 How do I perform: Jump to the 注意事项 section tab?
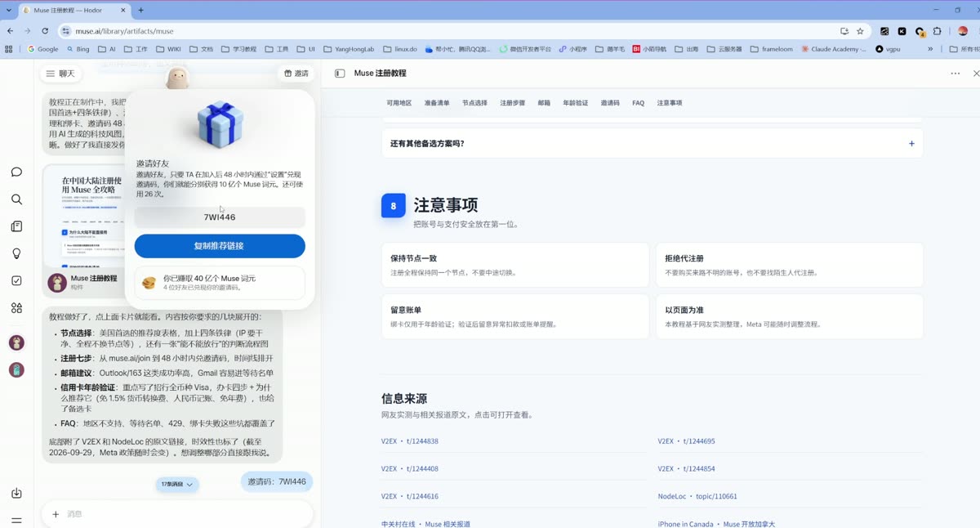[670, 103]
